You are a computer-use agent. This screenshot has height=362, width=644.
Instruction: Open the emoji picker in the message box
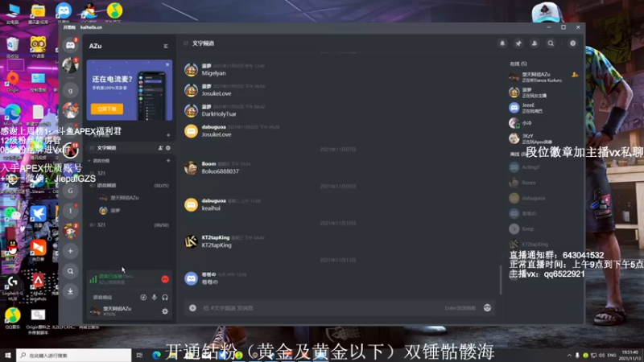tap(487, 308)
